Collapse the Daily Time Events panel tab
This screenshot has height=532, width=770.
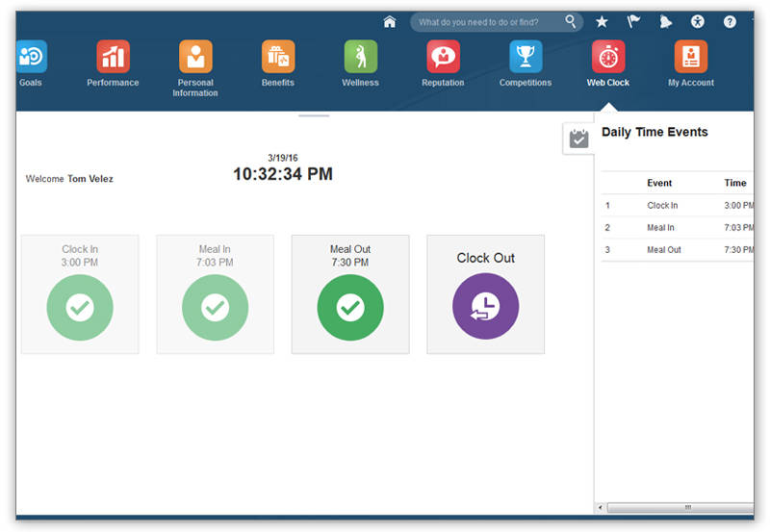[x=578, y=139]
